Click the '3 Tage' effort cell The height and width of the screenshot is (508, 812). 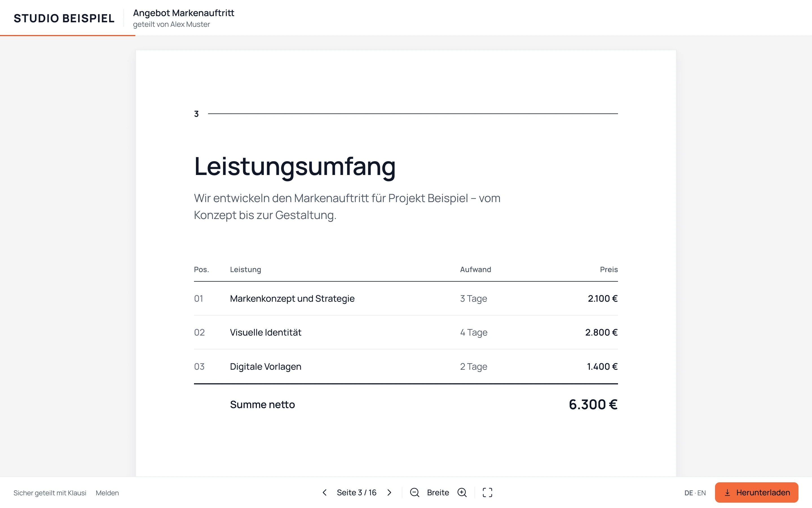click(473, 298)
